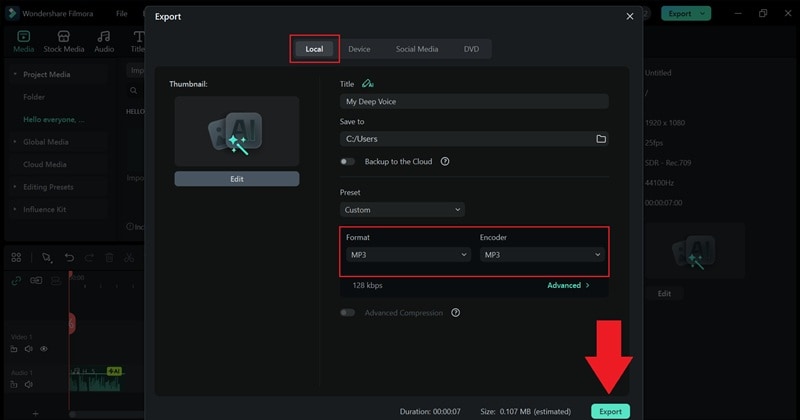The height and width of the screenshot is (420, 800).
Task: Click the AI title generator pen icon
Action: pos(367,83)
